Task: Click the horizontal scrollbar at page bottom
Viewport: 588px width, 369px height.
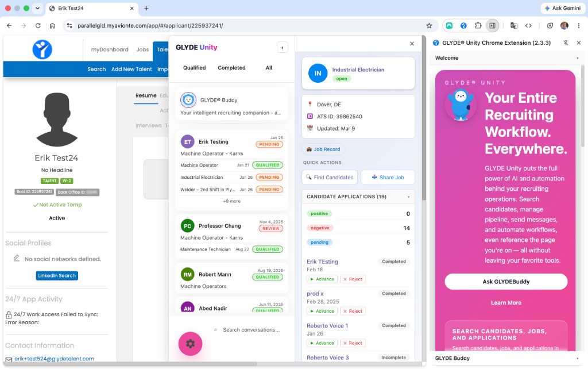Action: (x=130, y=364)
